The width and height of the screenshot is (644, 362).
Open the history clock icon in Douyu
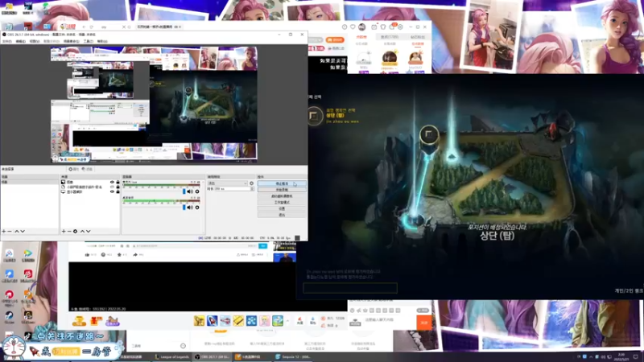point(345,27)
